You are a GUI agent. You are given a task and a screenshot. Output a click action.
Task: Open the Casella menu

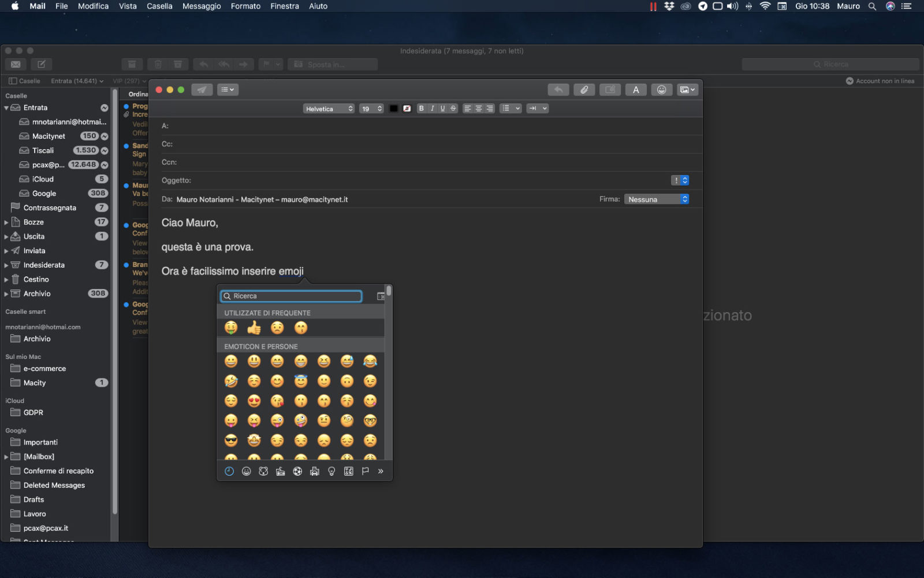pos(159,6)
